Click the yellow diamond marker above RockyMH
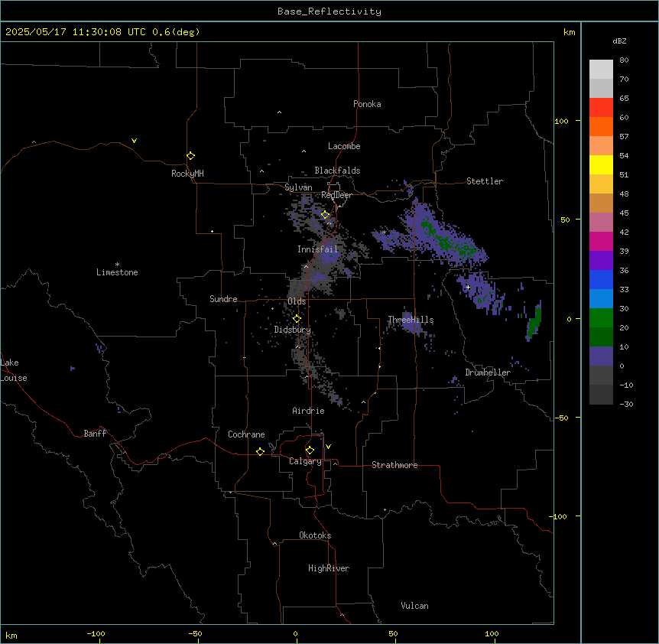 (x=191, y=156)
